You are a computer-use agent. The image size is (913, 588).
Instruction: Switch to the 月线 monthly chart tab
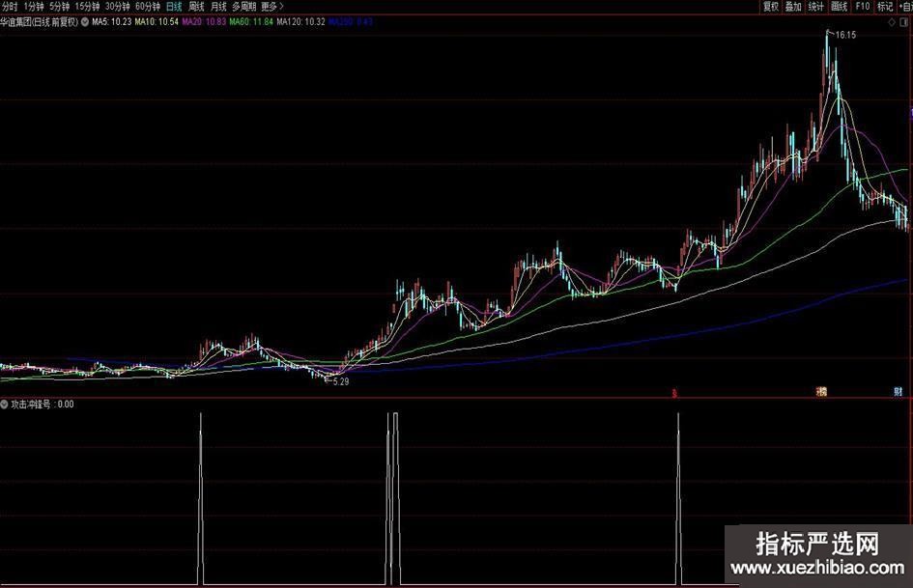tap(218, 7)
